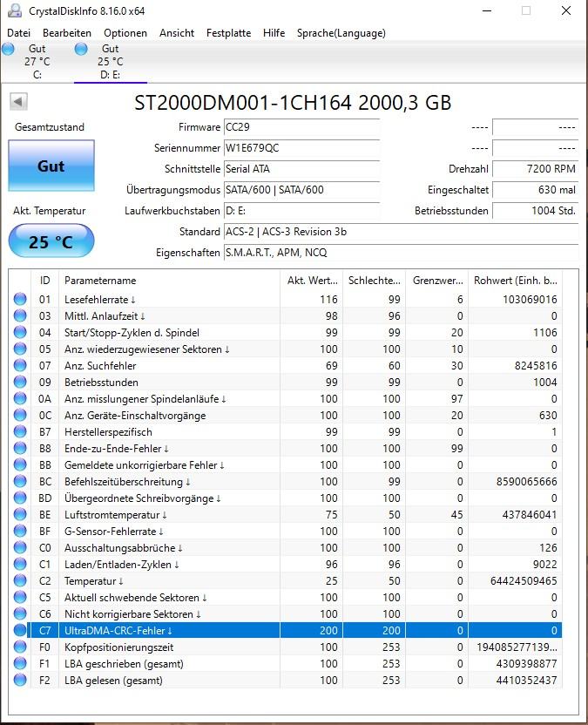The height and width of the screenshot is (725, 588).
Task: Open the Sprache(Language) menu
Action: tap(341, 33)
